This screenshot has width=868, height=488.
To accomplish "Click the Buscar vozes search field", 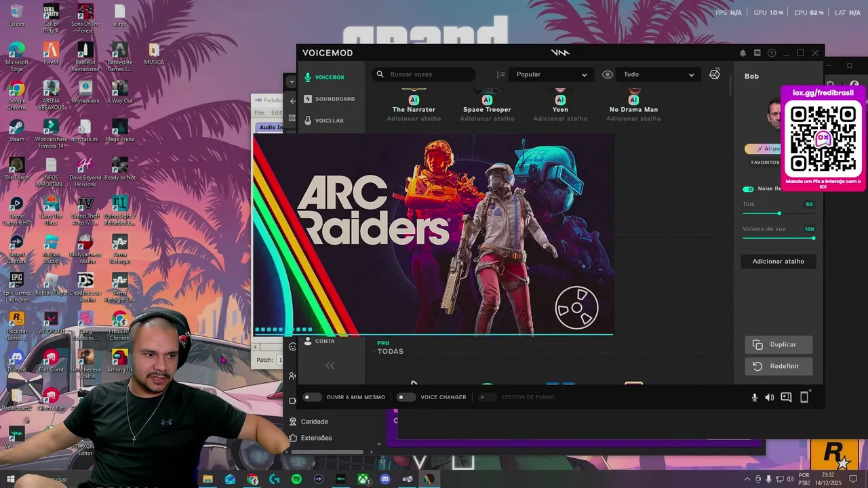I will click(424, 75).
